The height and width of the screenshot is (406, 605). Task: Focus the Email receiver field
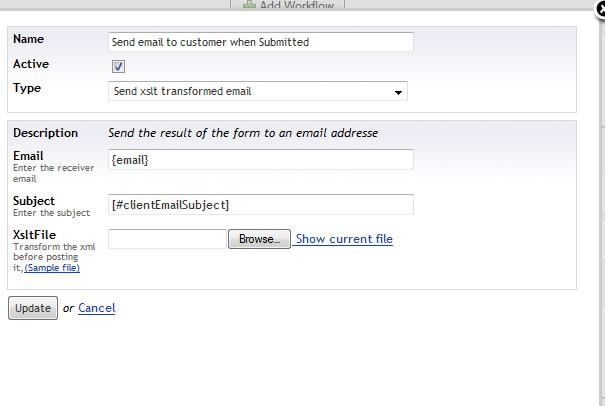click(261, 160)
